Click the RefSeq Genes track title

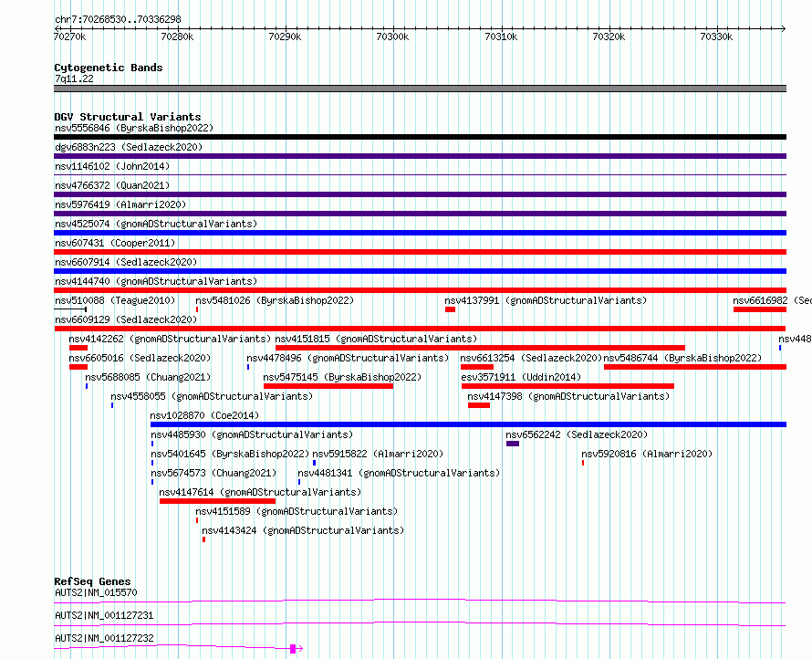pyautogui.click(x=92, y=581)
